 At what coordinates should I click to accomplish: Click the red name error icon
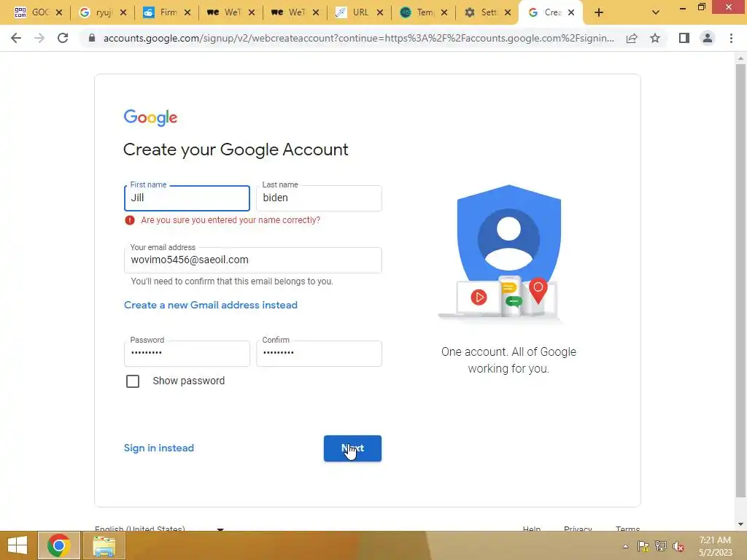[x=130, y=220]
